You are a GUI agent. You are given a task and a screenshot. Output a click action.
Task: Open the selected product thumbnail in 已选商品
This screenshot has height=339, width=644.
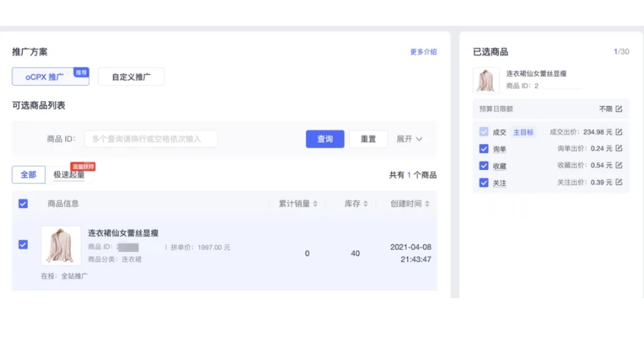[486, 80]
